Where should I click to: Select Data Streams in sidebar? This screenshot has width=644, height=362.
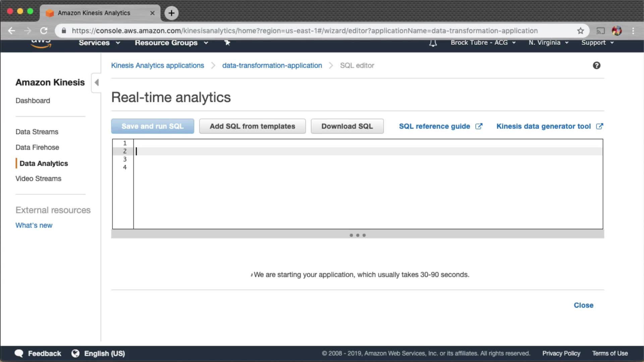coord(37,132)
